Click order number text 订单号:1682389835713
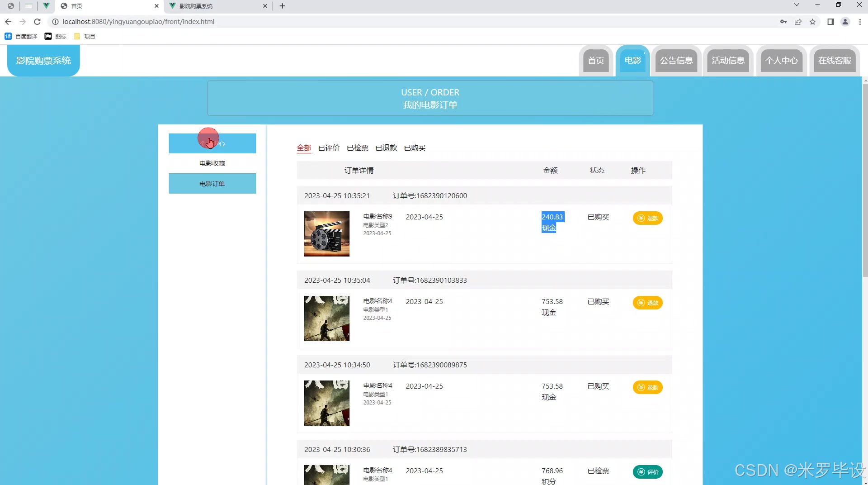This screenshot has width=868, height=485. point(429,450)
